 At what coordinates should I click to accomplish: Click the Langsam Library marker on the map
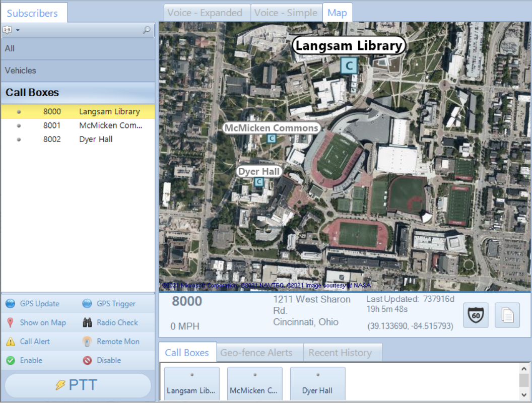click(349, 65)
